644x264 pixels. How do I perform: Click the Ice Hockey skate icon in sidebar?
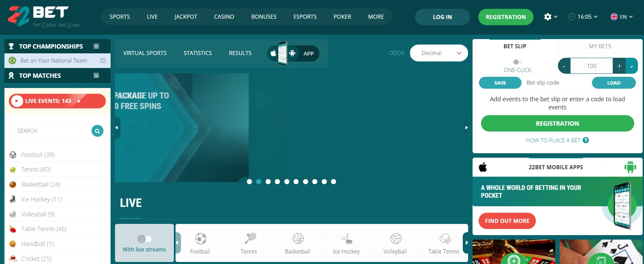[13, 199]
